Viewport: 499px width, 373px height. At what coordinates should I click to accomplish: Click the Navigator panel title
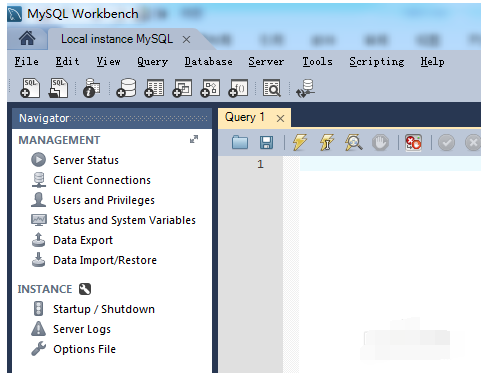tap(44, 118)
